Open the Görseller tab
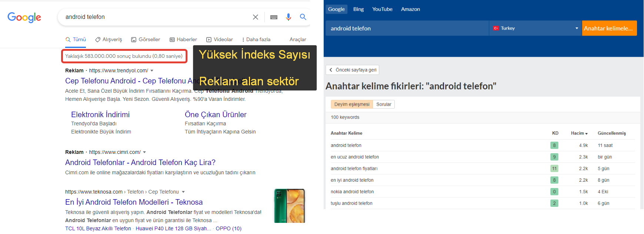 146,39
